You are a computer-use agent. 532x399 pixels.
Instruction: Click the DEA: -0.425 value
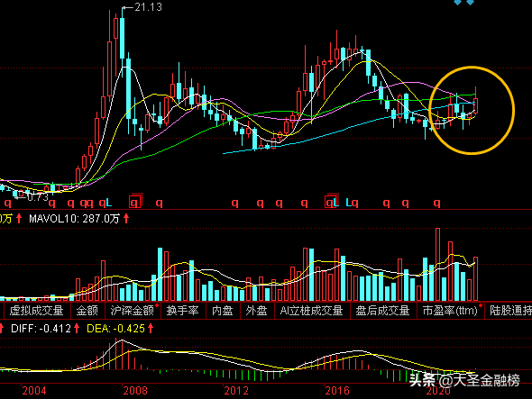pos(115,328)
